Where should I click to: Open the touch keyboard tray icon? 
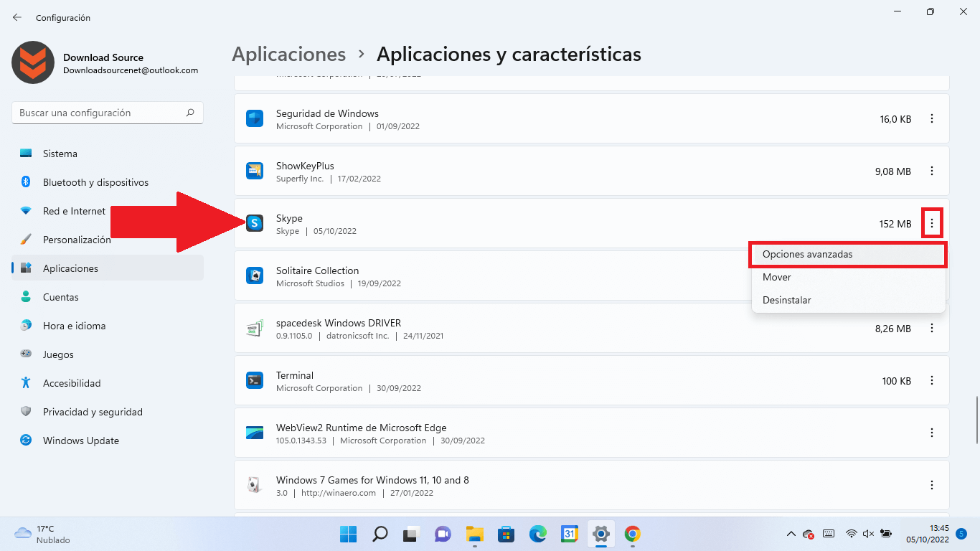pos(829,534)
